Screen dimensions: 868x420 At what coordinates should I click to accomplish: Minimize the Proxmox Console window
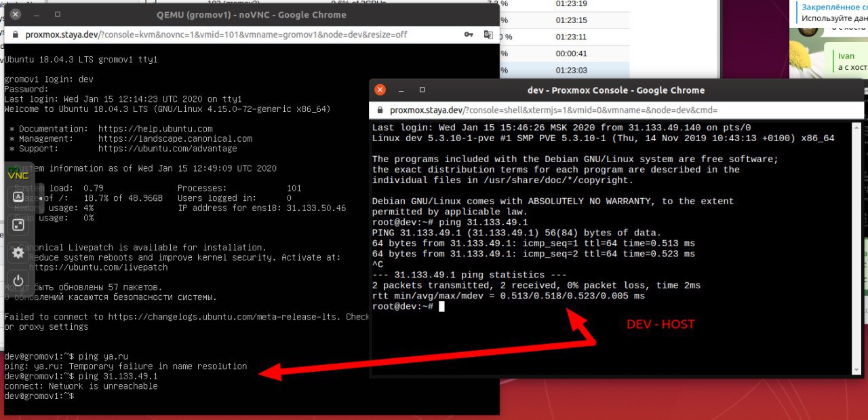(x=401, y=90)
